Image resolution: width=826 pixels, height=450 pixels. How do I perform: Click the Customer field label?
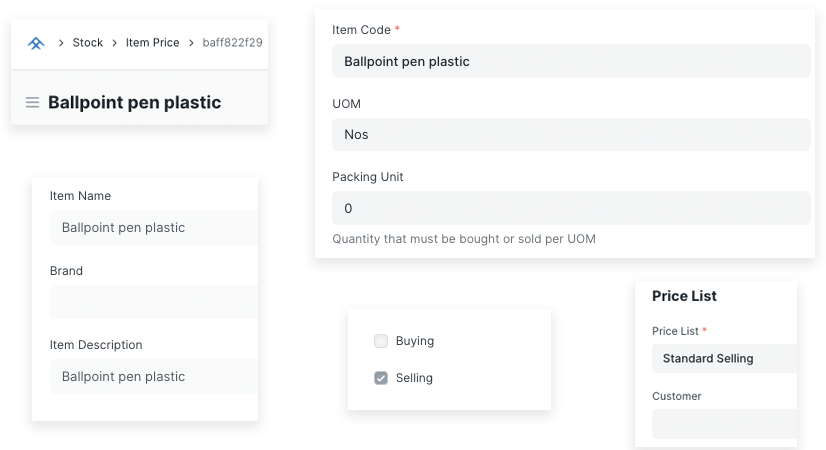point(677,396)
